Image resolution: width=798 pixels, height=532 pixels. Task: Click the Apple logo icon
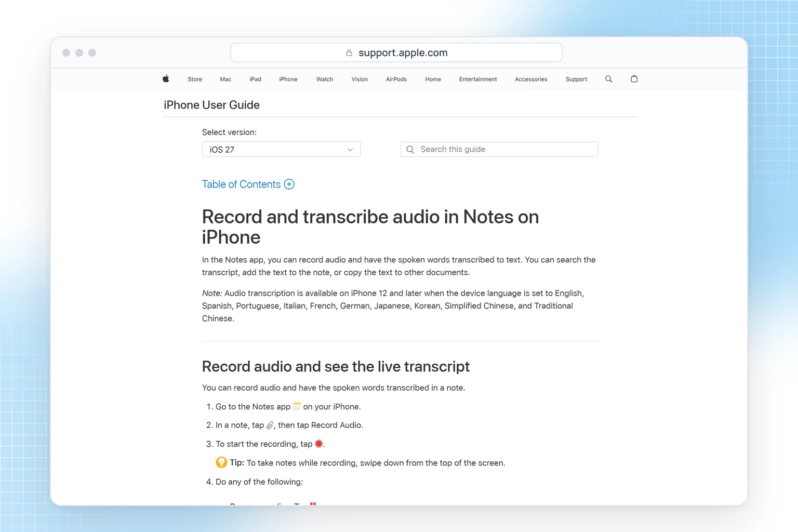(166, 79)
